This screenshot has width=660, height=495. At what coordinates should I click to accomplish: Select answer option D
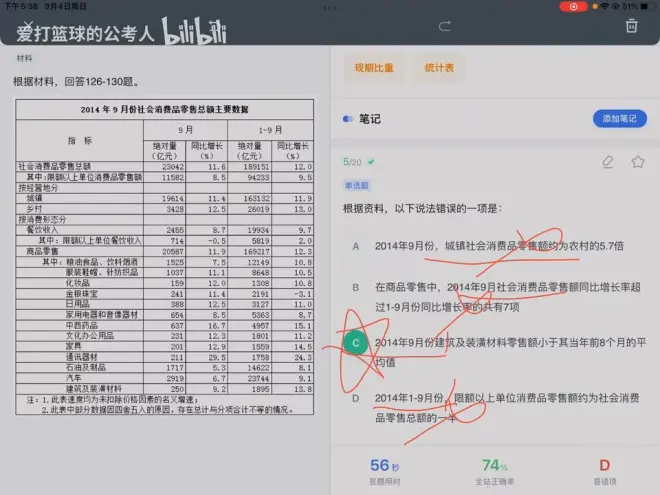click(x=356, y=398)
